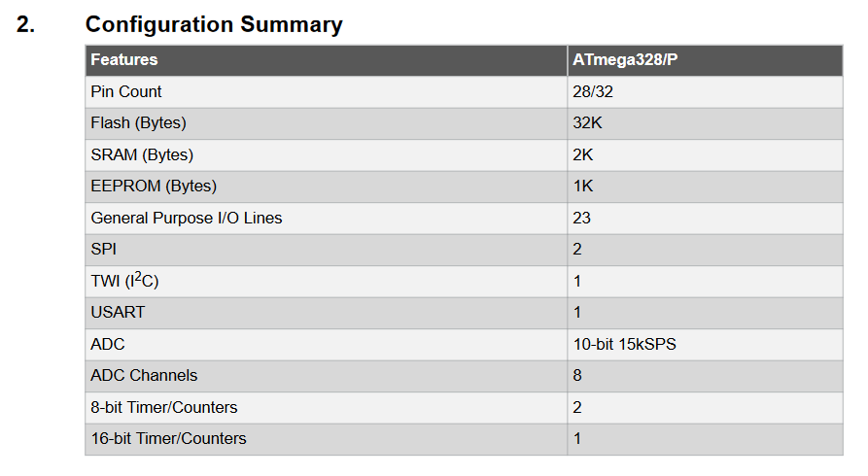This screenshot has width=868, height=476.
Task: Click the Configuration Summary heading
Action: coord(214,25)
